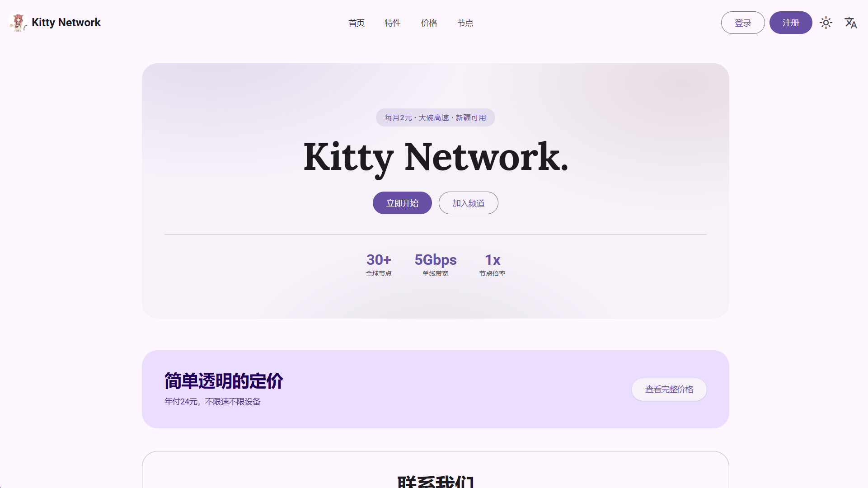Click the 30+ 全球节点 statistic
This screenshot has height=488, width=868.
(379, 265)
